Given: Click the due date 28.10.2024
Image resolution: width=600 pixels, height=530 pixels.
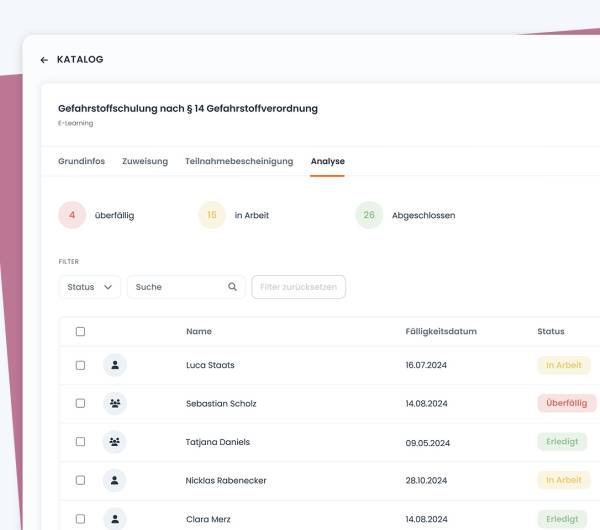Looking at the screenshot, I should click(426, 480).
